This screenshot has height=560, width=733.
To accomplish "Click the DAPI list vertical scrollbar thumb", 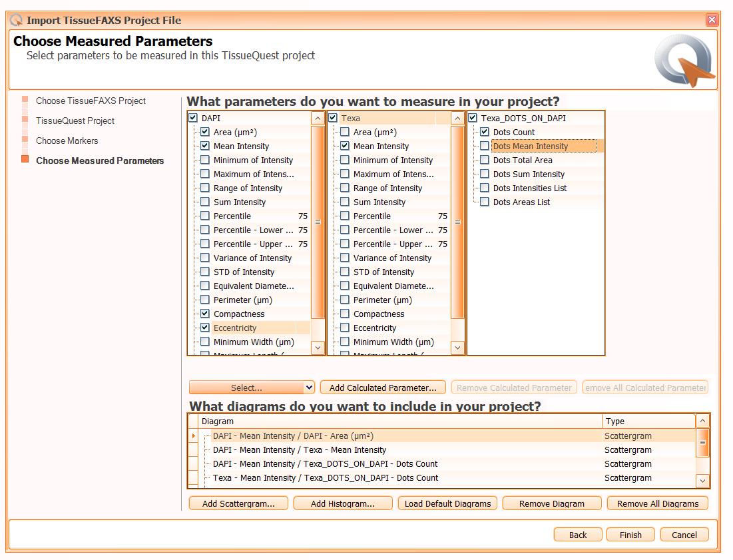I will pos(318,222).
